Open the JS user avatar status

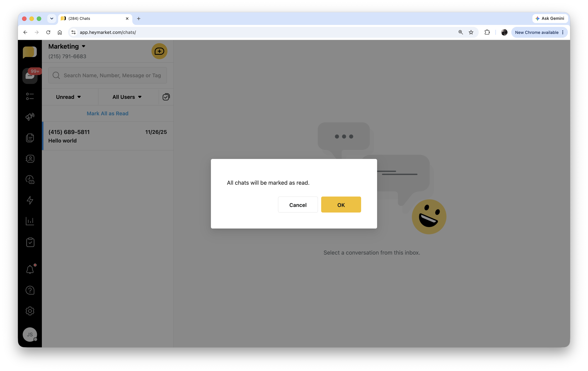click(30, 334)
